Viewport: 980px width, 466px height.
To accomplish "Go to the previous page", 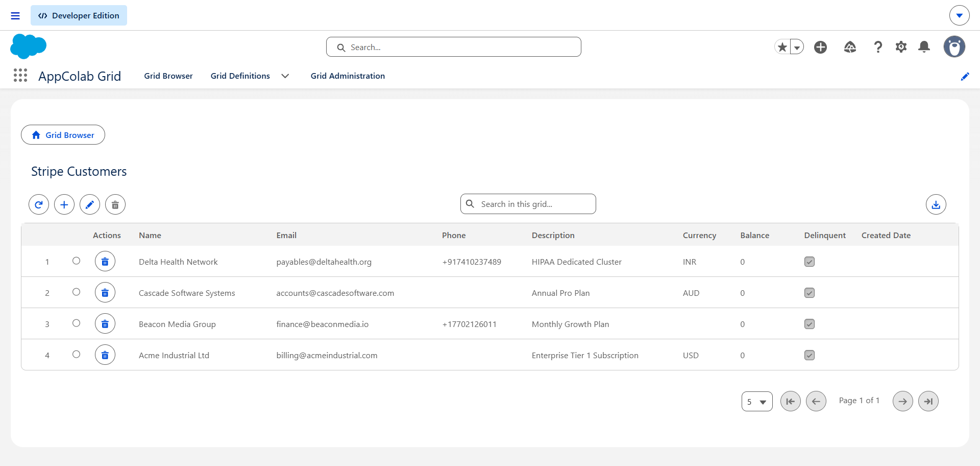I will (x=816, y=401).
